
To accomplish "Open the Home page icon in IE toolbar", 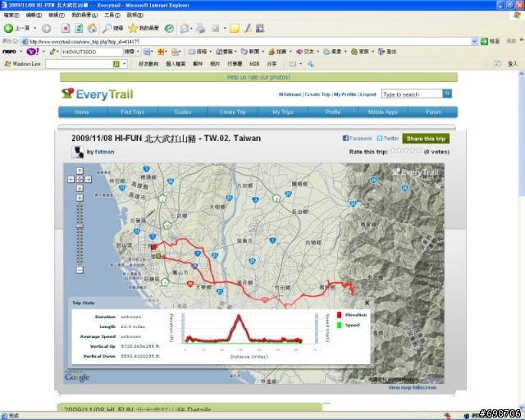I will click(92, 29).
